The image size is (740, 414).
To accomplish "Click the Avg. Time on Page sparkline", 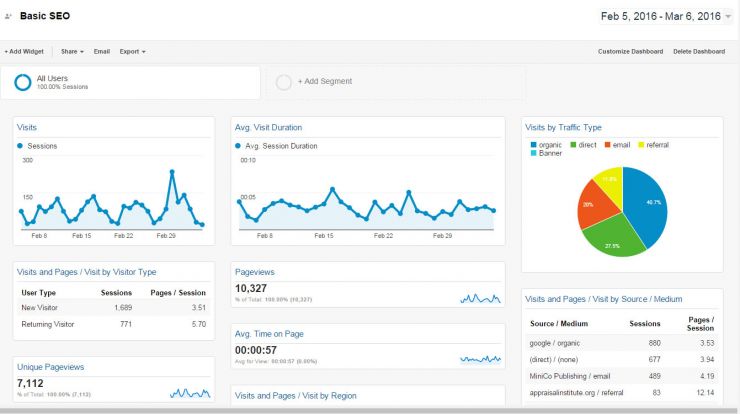I will pos(480,359).
